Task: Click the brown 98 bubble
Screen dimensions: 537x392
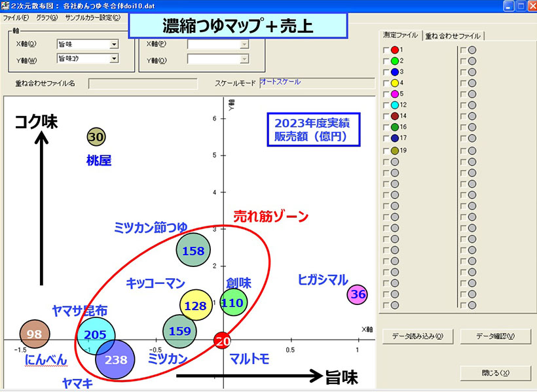Action: [35, 334]
